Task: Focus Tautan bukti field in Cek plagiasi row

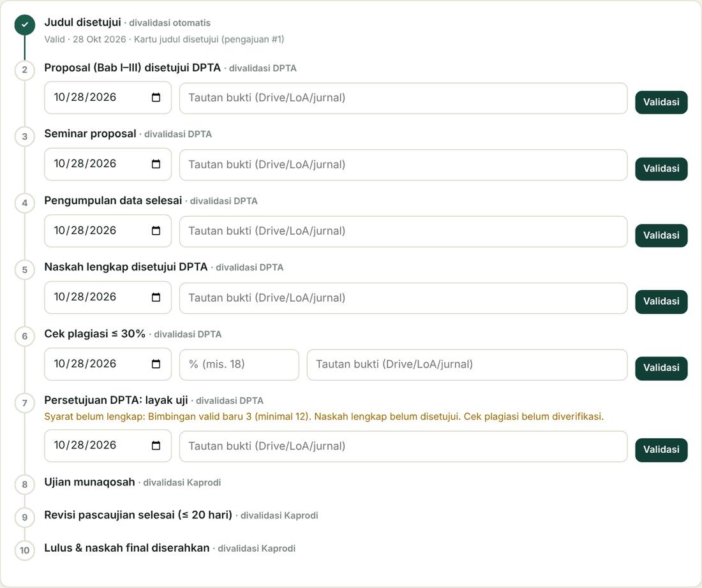Action: coord(467,365)
